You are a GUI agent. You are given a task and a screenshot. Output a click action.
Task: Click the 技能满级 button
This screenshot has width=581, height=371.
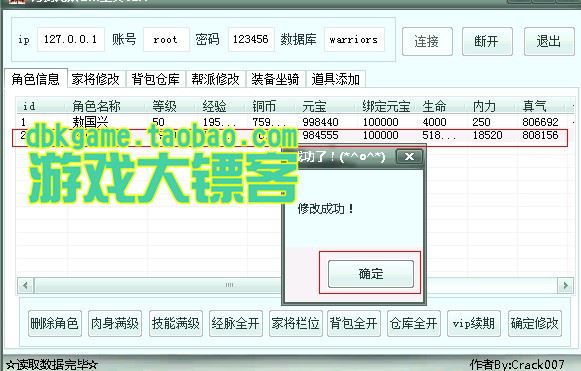pos(176,324)
